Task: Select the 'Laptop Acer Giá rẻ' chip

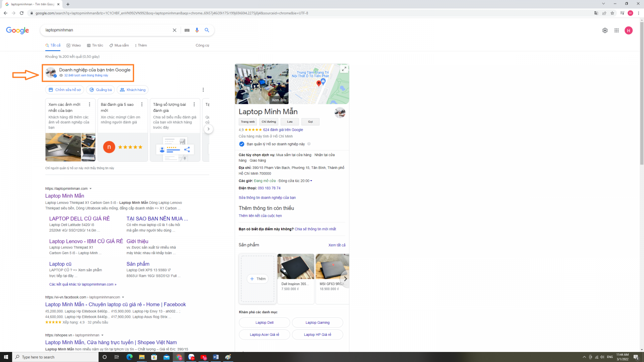Action: pyautogui.click(x=264, y=335)
